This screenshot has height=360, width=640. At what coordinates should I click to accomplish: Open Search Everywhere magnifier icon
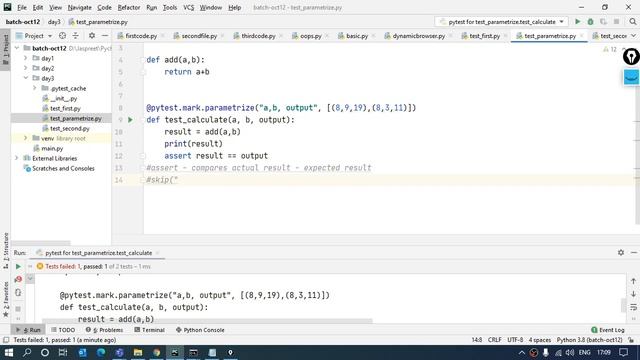[632, 22]
